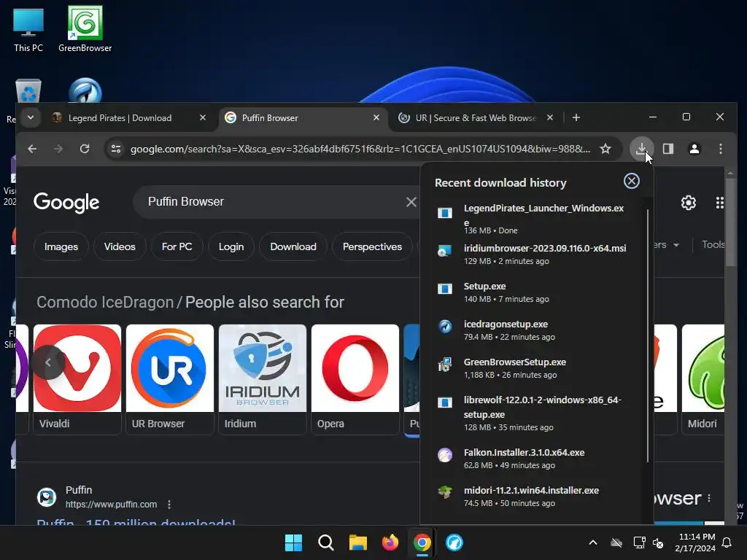
Task: Click LegendPirates launcher file icon
Action: 444,213
